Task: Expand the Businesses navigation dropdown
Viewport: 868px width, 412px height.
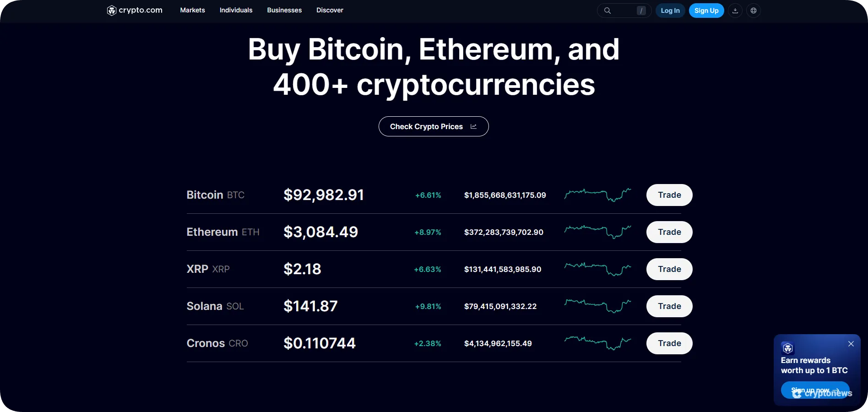Action: click(x=284, y=10)
